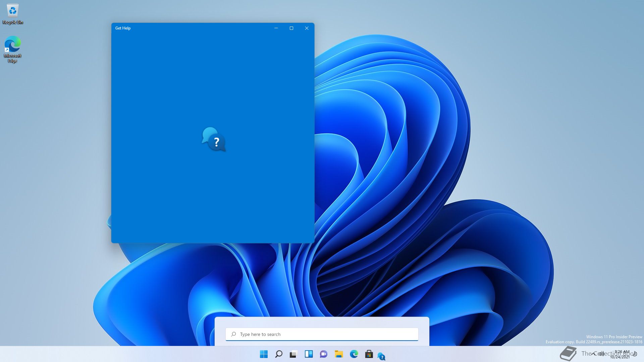Click the Type here to search field

322,334
